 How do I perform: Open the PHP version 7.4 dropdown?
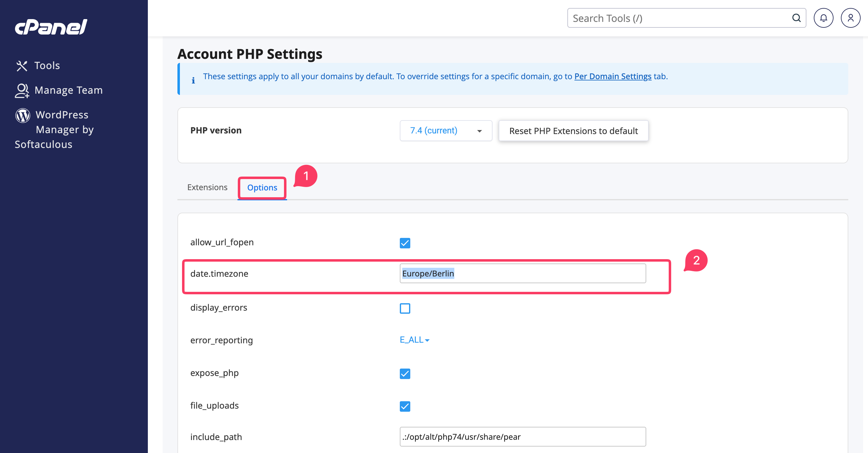tap(446, 131)
